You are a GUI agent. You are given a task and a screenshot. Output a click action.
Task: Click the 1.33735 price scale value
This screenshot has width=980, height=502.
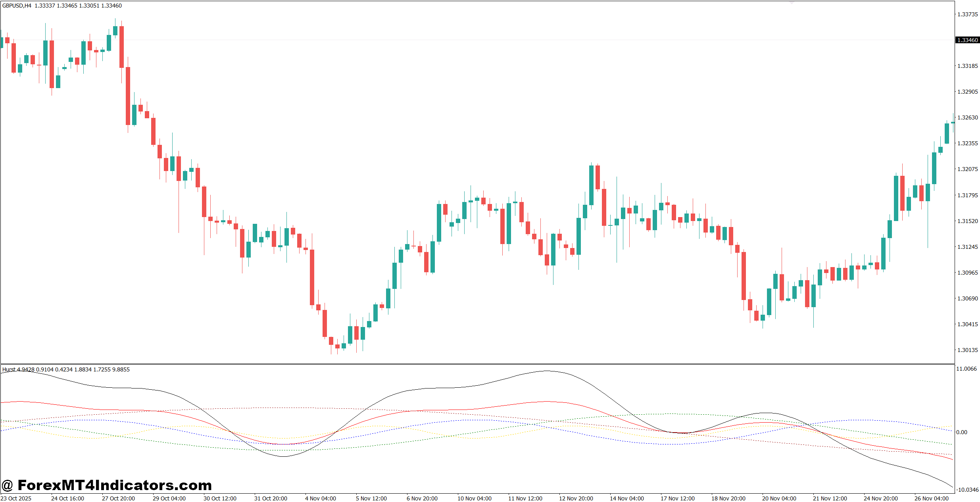(x=968, y=14)
